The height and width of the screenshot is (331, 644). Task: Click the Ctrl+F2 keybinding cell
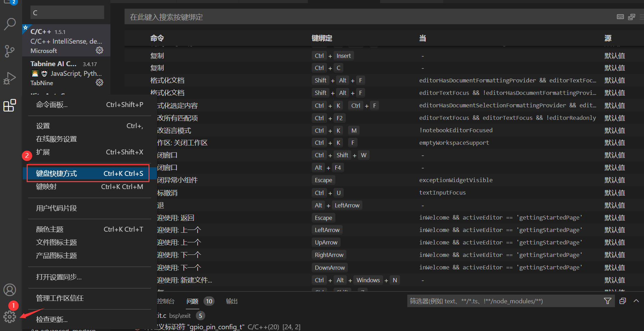click(x=329, y=118)
